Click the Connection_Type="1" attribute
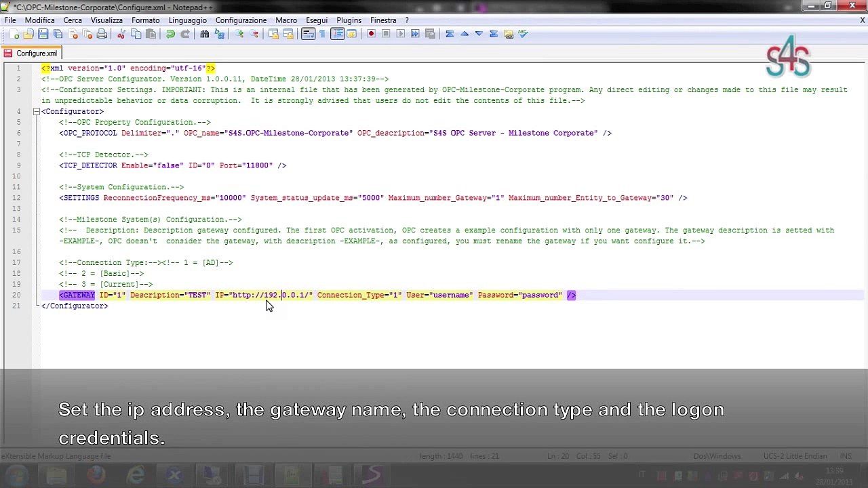The width and height of the screenshot is (868, 488). [359, 295]
